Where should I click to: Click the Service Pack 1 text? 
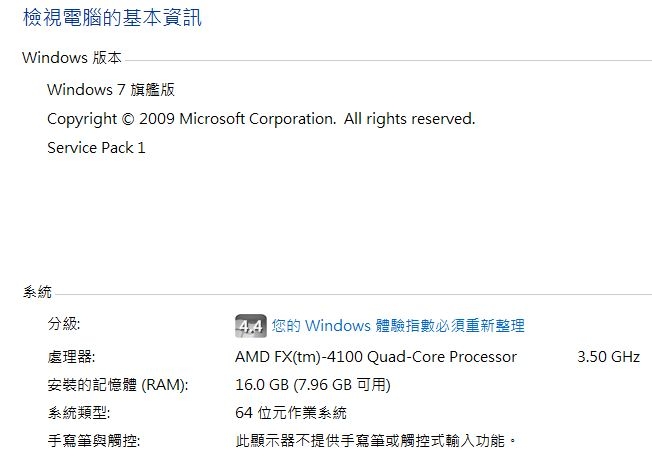[96, 148]
